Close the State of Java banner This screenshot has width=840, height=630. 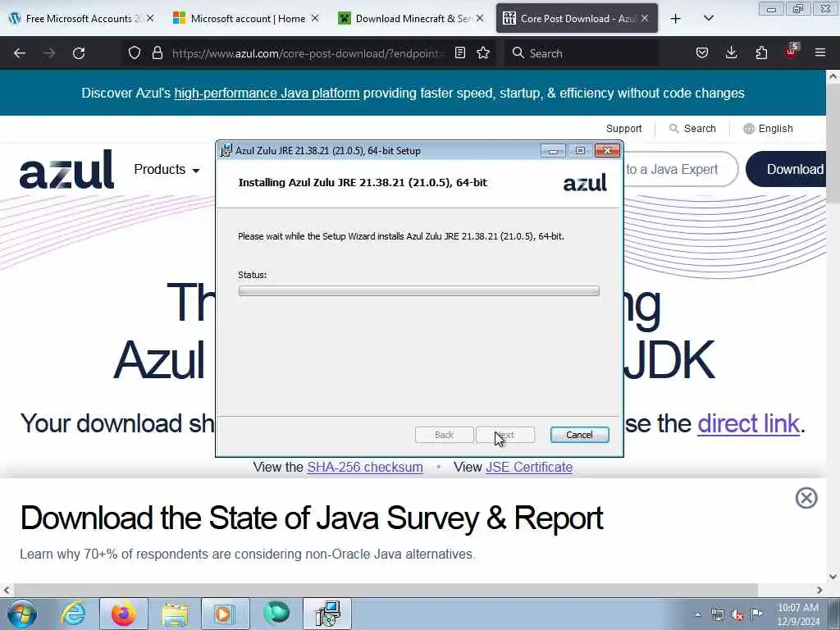click(806, 498)
